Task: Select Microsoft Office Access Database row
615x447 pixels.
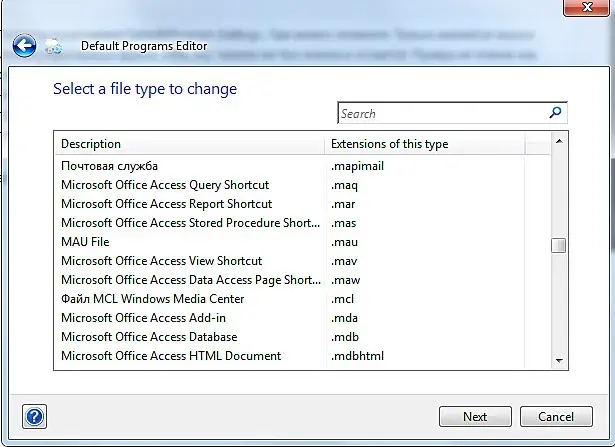Action: click(149, 337)
